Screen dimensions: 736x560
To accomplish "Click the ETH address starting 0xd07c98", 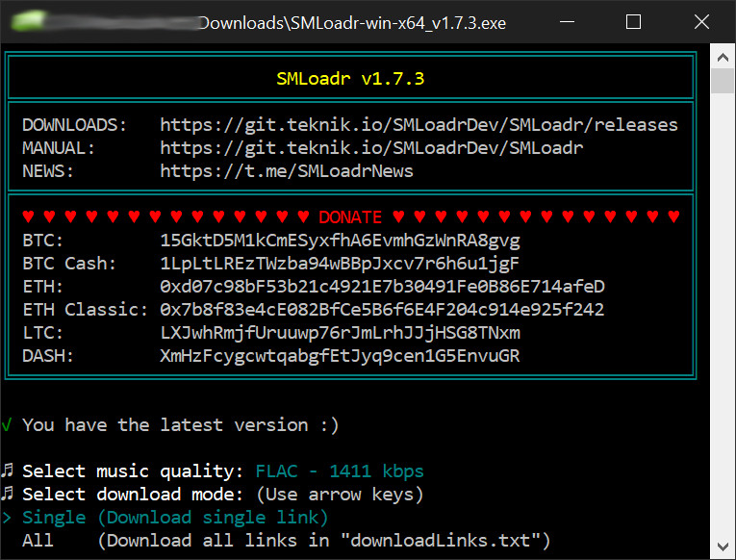I will pos(382,287).
